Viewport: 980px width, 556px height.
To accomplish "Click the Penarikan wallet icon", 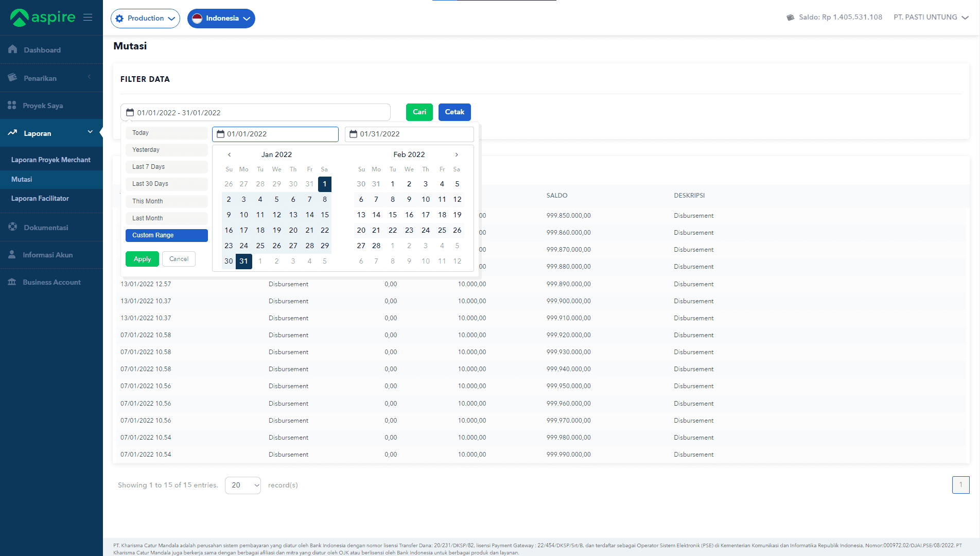I will [x=13, y=77].
